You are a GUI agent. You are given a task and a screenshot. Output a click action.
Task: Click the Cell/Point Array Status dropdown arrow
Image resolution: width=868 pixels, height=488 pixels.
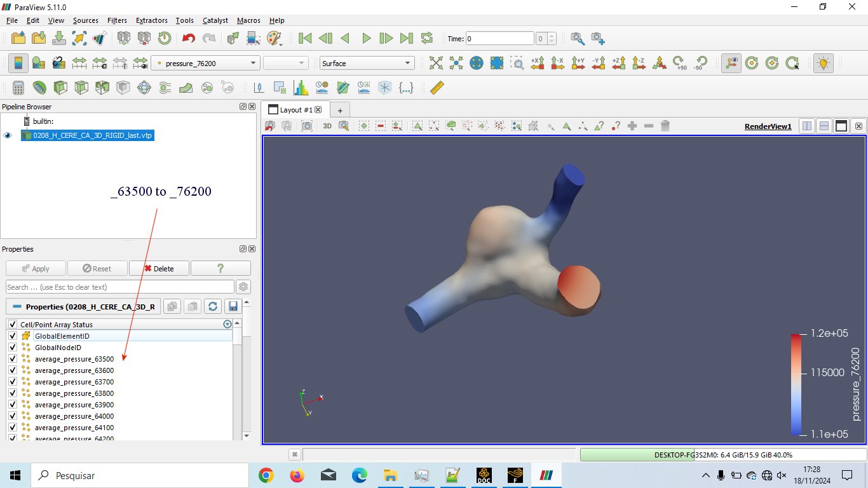tap(227, 324)
